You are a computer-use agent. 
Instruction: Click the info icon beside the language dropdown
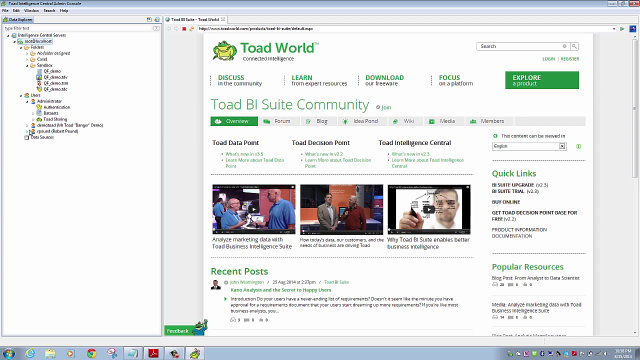click(578, 147)
